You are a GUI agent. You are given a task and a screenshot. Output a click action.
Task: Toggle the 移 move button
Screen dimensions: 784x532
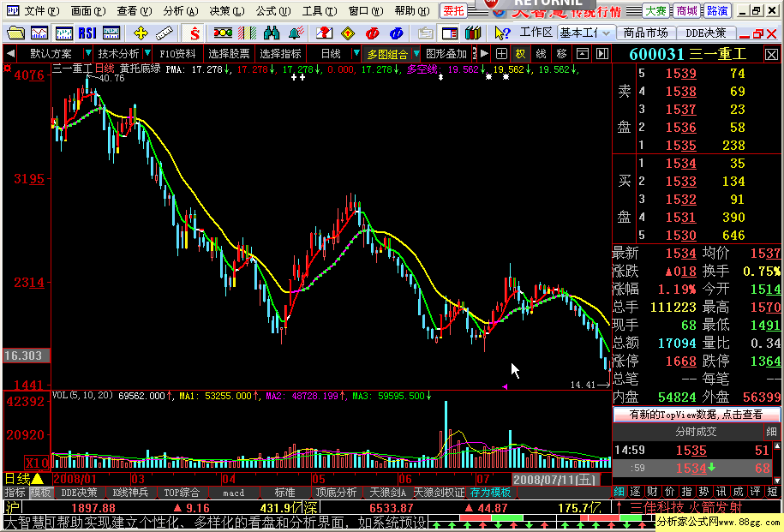[x=561, y=53]
